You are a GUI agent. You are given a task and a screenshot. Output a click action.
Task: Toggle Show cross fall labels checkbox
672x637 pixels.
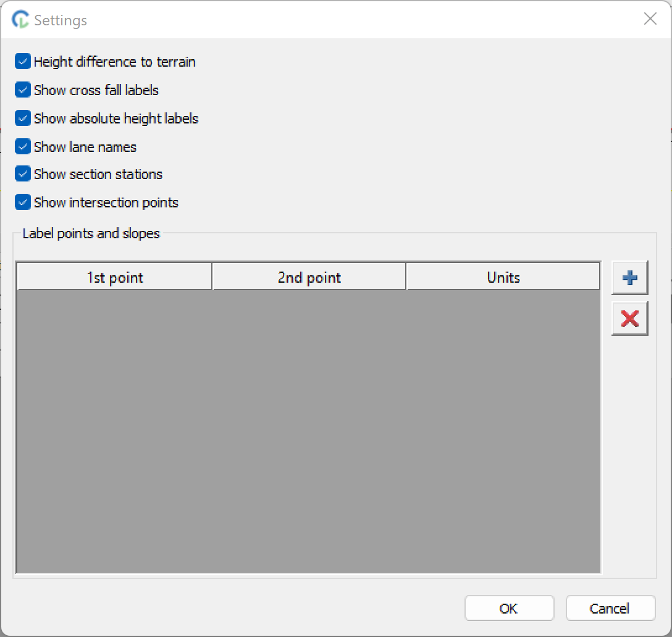point(23,90)
